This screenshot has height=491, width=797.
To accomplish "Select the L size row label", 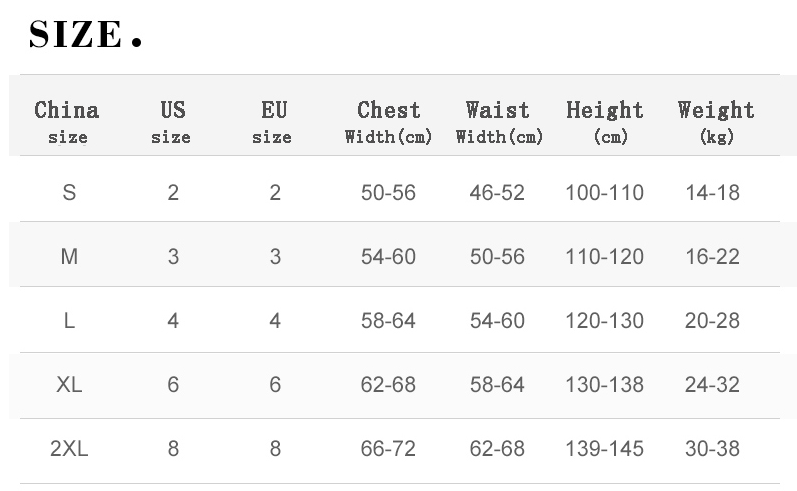I will coord(69,321).
